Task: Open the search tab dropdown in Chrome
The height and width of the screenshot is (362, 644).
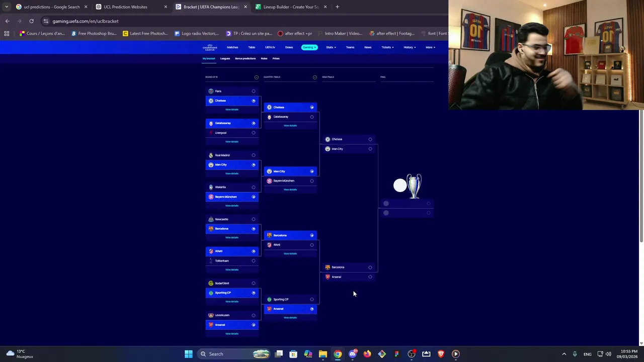Action: point(7,7)
